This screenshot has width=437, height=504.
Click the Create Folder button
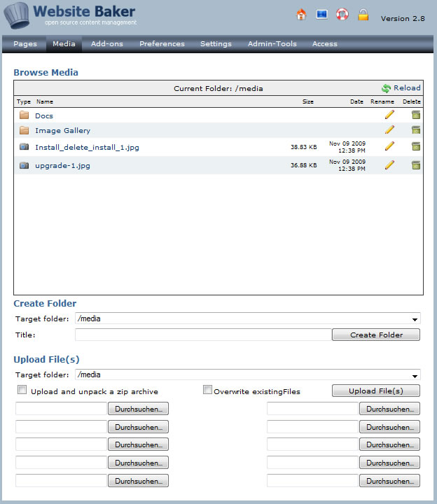click(x=376, y=335)
